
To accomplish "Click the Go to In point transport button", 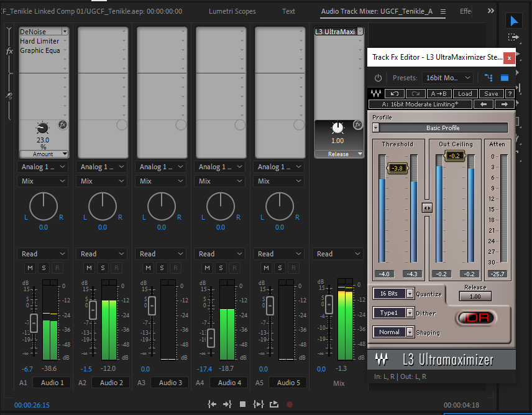I will click(x=212, y=404).
